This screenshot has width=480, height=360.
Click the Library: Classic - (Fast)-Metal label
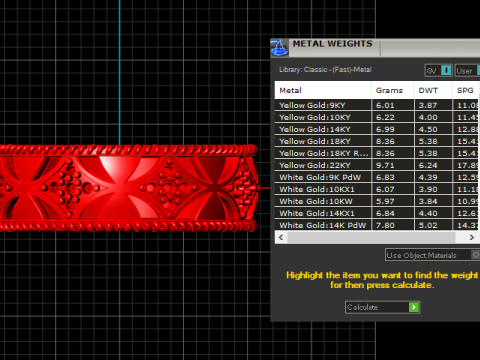(325, 70)
